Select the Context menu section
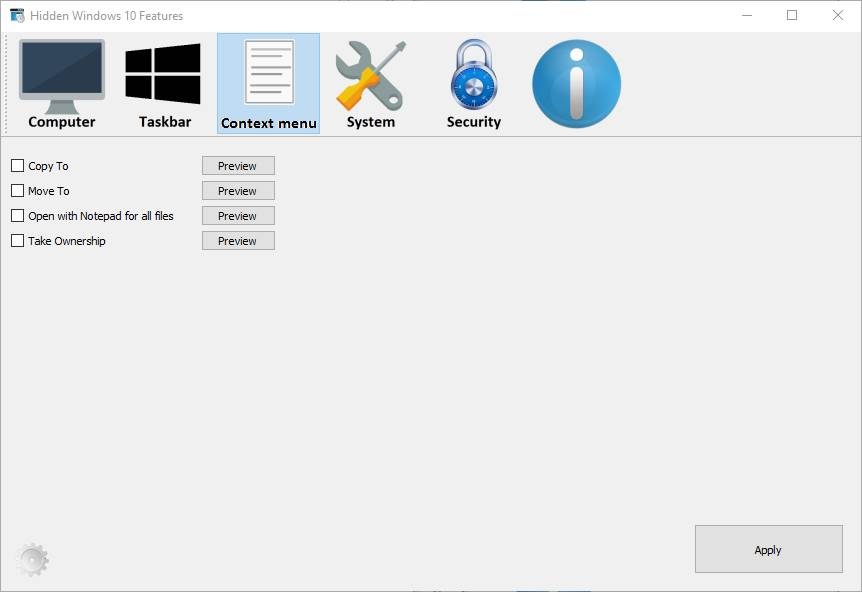862x592 pixels. 268,84
